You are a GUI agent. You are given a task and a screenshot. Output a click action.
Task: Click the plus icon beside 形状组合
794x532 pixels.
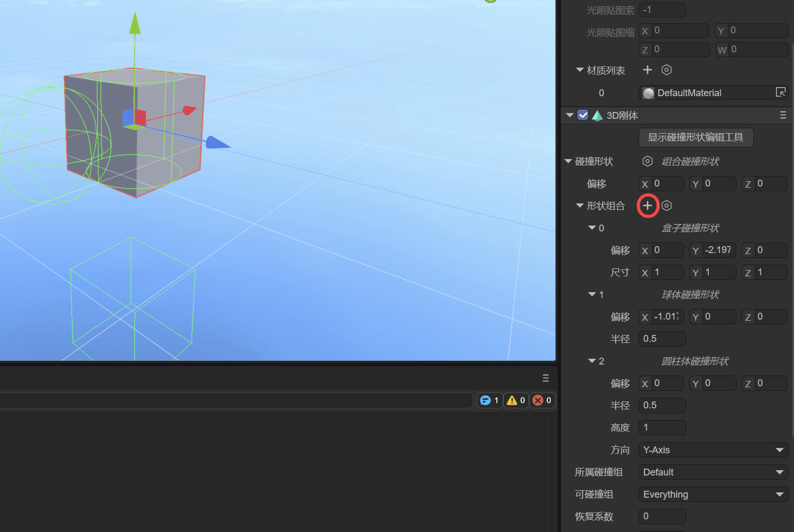(648, 206)
